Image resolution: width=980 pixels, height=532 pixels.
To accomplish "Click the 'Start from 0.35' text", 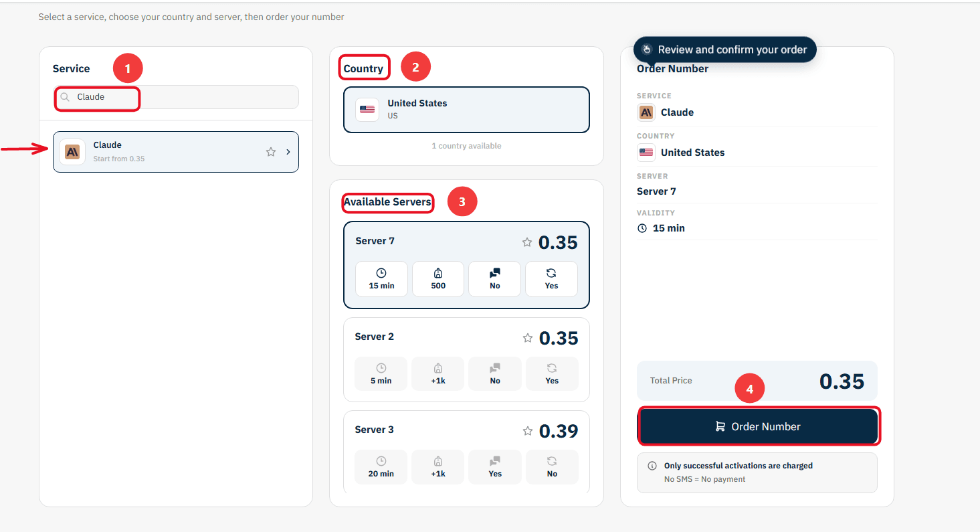I will [x=119, y=159].
